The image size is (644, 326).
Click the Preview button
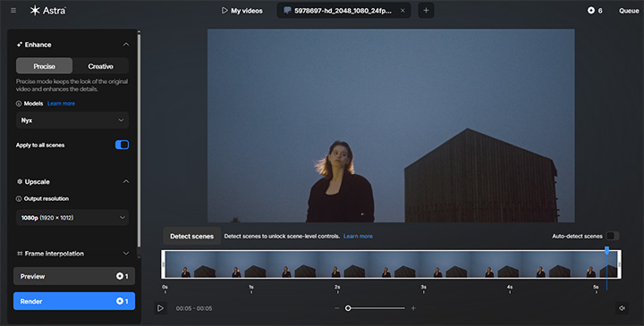pyautogui.click(x=74, y=276)
